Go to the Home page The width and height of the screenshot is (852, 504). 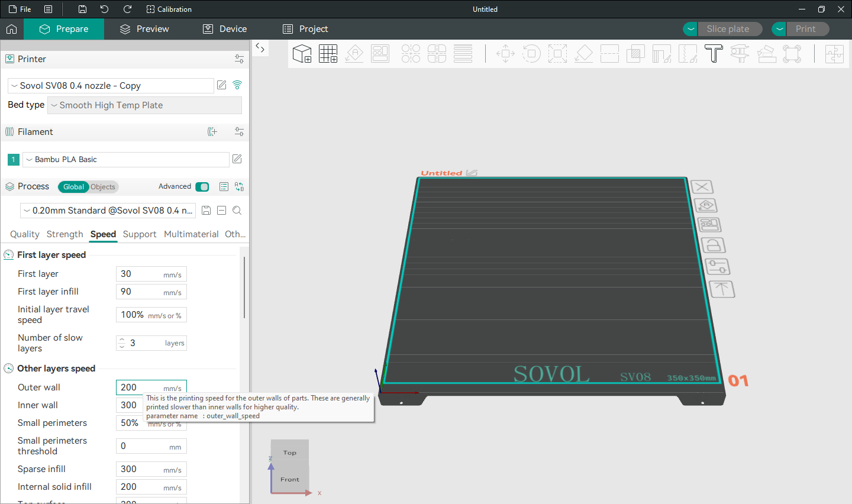pos(12,29)
